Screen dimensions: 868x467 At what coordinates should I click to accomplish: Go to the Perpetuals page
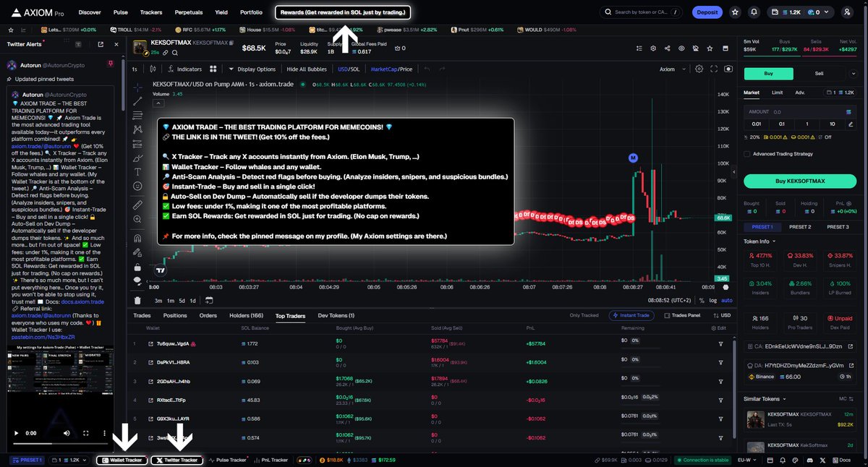point(189,12)
